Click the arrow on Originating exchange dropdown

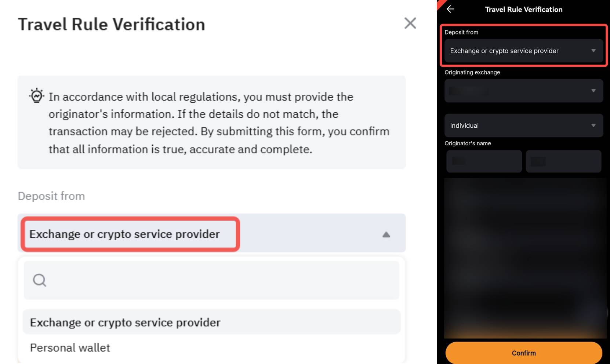pos(593,91)
